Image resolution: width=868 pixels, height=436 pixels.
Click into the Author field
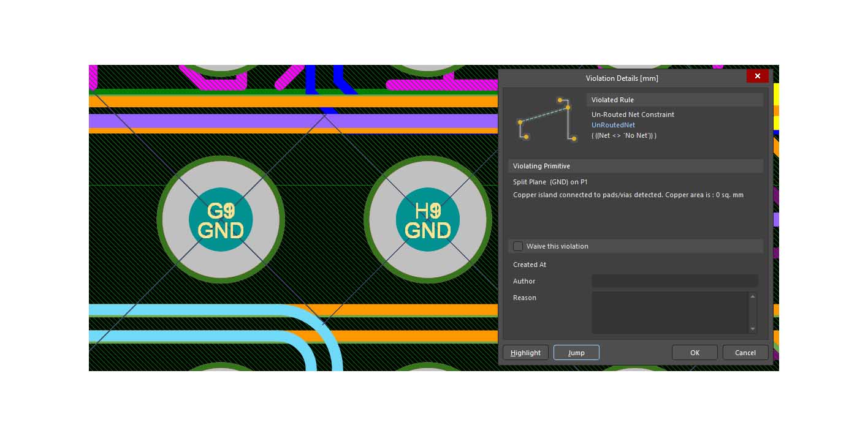coord(674,281)
